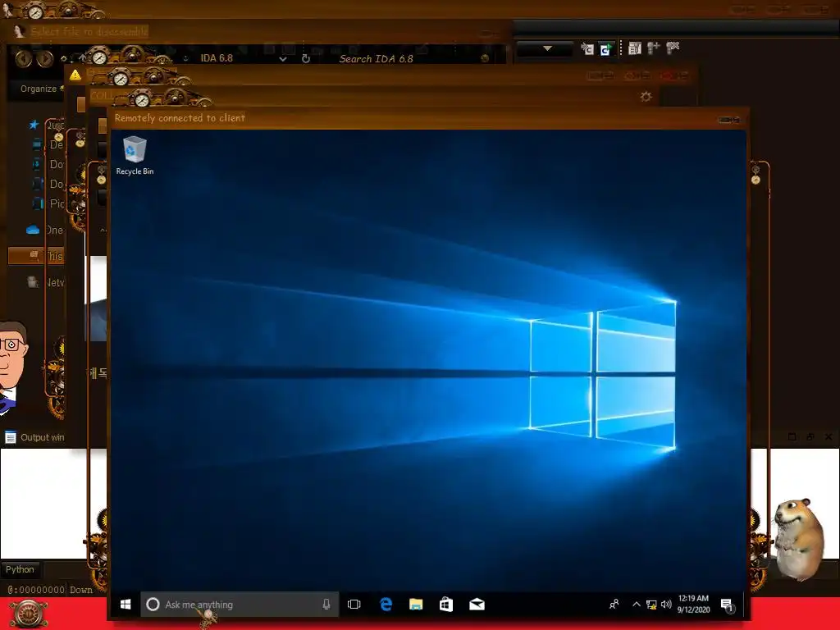Open File Explorer from the remote taskbar
The height and width of the screenshot is (630, 840).
(416, 605)
